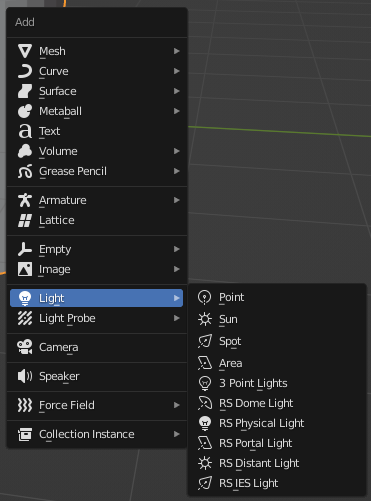
Task: Click the Curve icon
Action: (25, 71)
